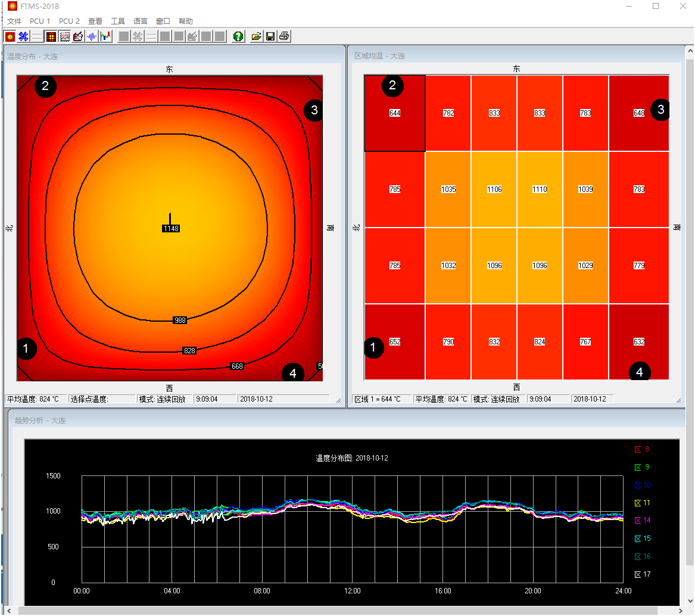
Task: Open the blue waveform toolbar icon
Action: [x=92, y=36]
